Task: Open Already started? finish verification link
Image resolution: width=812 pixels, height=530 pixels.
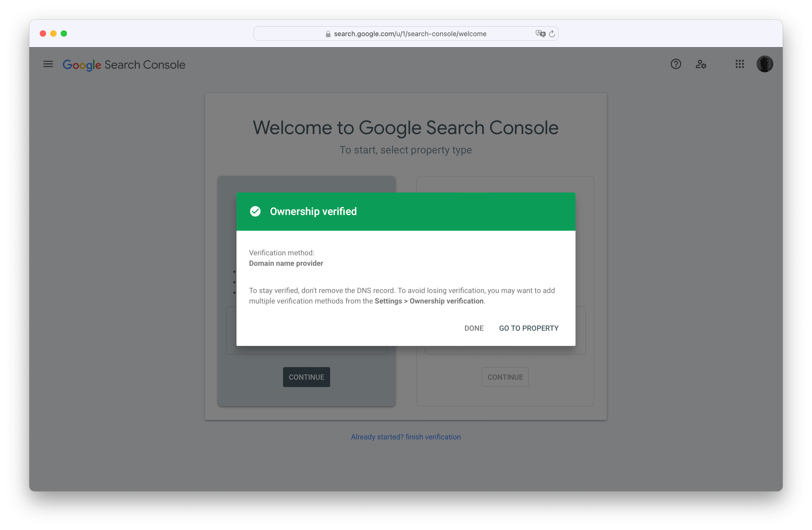Action: (x=406, y=437)
